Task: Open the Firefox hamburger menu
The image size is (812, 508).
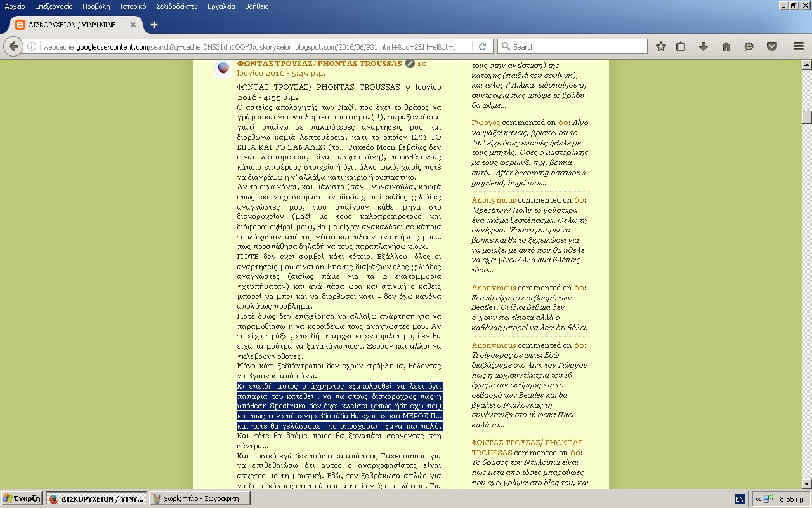Action: point(799,46)
